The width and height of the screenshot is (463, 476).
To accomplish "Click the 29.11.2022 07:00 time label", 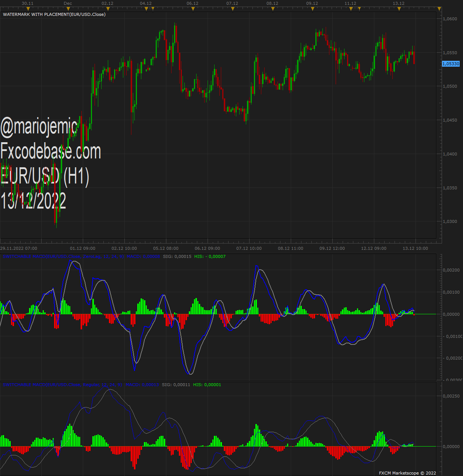I will click(x=19, y=248).
